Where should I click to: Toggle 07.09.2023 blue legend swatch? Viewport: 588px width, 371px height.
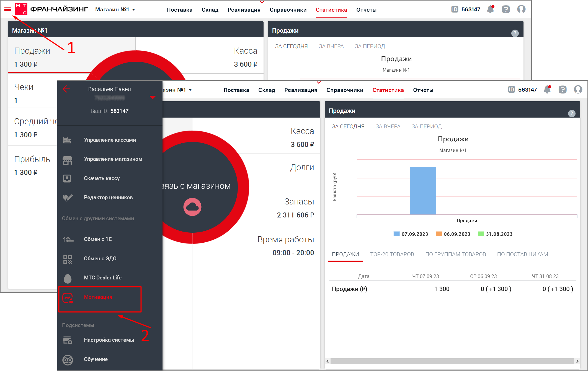(x=396, y=234)
